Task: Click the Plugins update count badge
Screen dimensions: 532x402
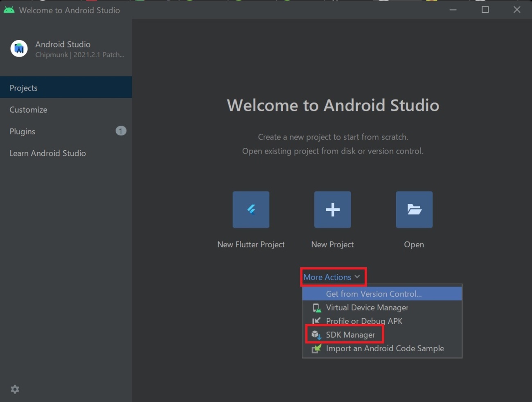Action: tap(121, 131)
